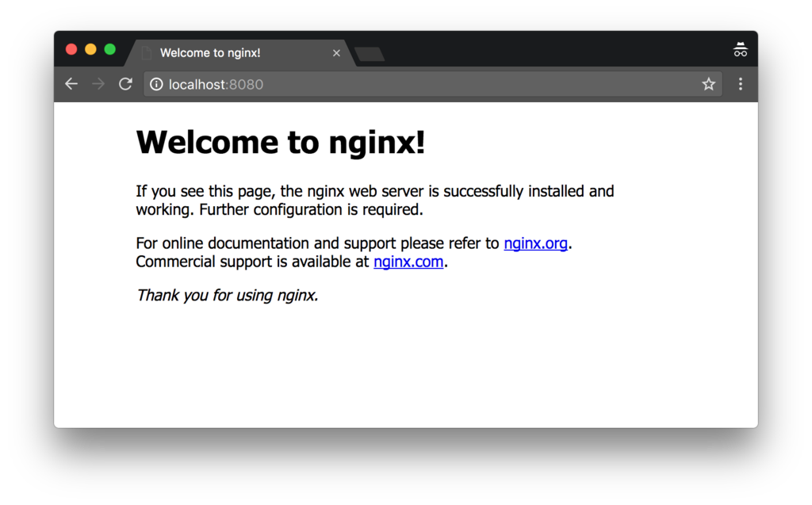Click the incognito mode icon
The image size is (812, 505).
pos(740,50)
